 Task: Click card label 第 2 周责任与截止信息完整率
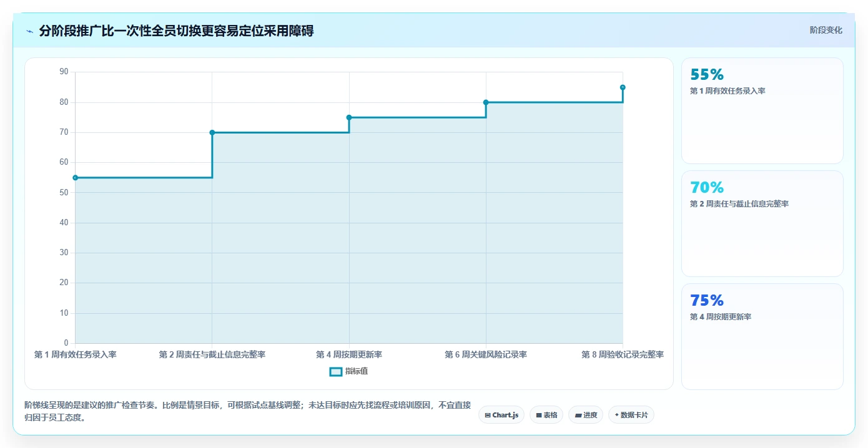point(739,204)
